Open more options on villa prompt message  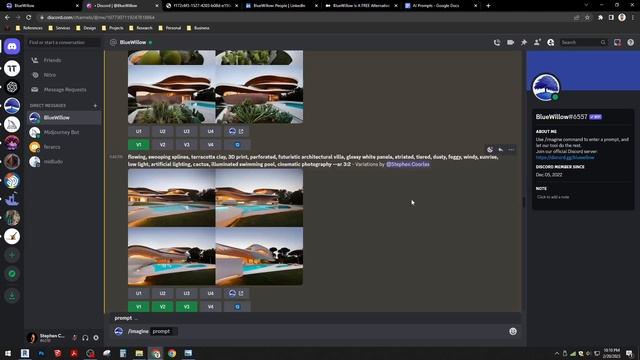point(511,150)
